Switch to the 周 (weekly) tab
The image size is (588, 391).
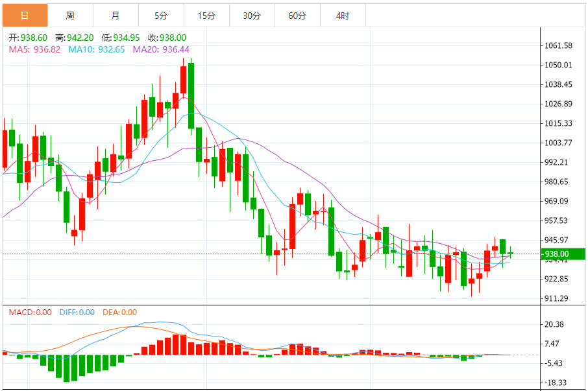(x=70, y=16)
